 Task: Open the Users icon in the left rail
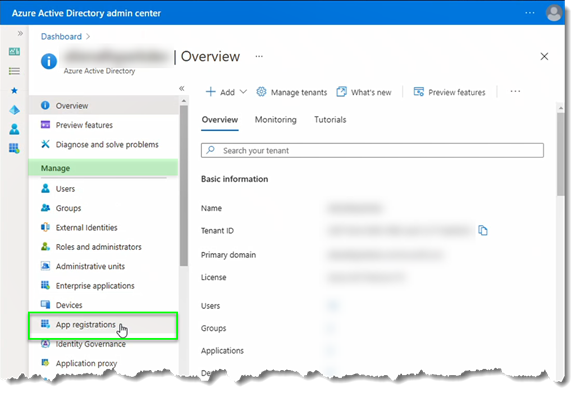tap(14, 129)
